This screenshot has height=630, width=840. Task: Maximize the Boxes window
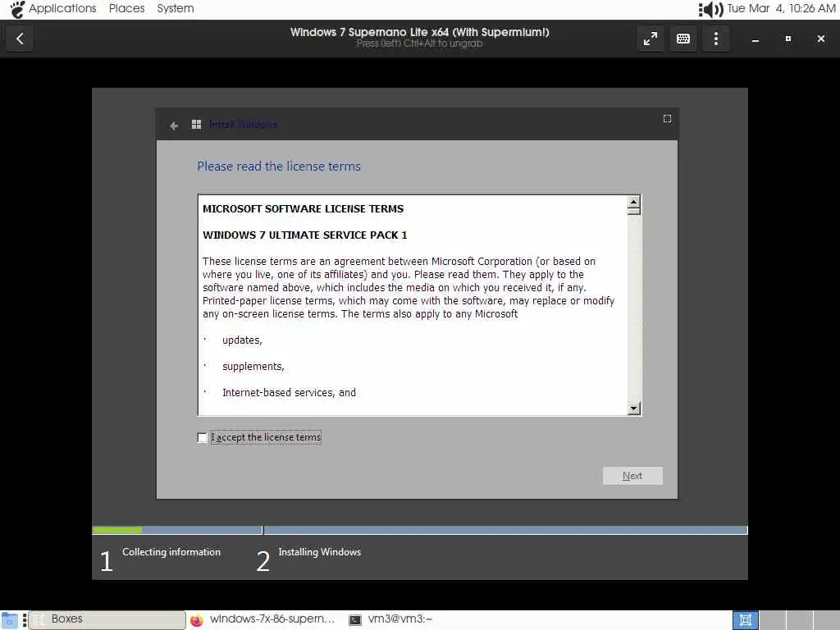788,39
